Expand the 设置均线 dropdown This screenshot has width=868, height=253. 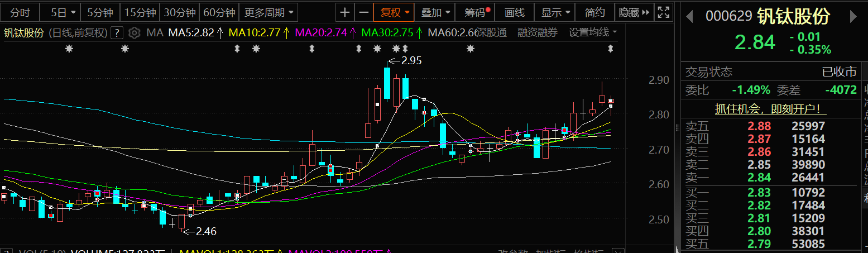(593, 33)
